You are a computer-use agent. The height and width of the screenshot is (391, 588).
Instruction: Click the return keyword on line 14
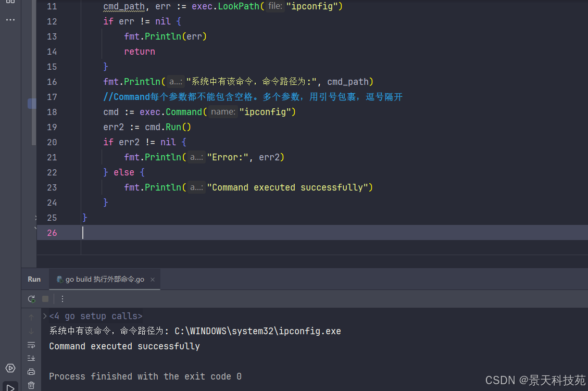pos(140,52)
